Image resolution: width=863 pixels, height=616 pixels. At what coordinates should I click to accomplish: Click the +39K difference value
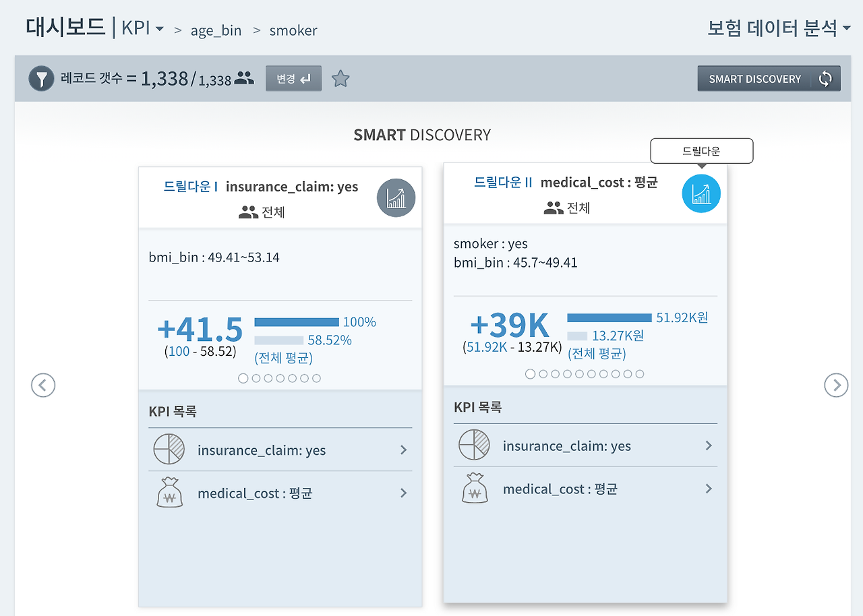click(510, 325)
